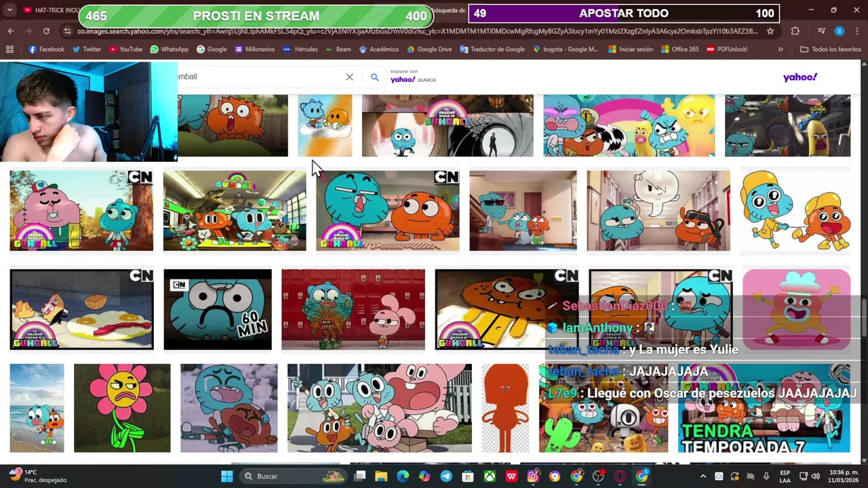Open Telegram from taskbar
The height and width of the screenshot is (488, 868).
[446, 476]
